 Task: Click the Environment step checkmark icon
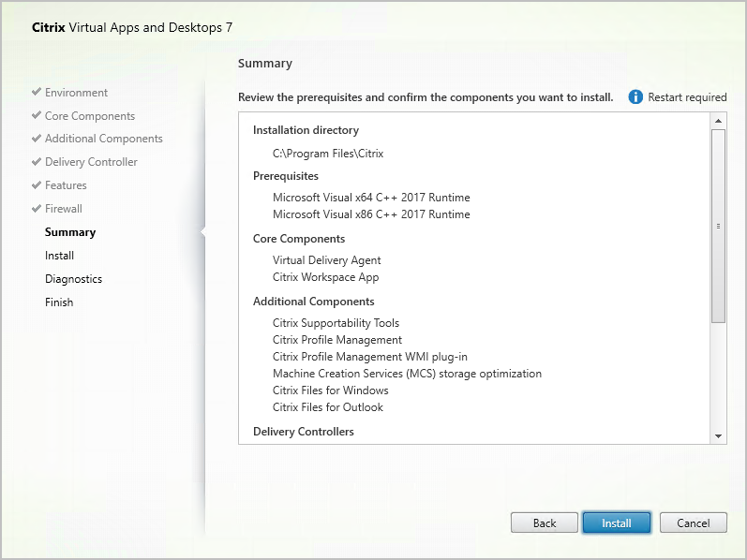pos(36,93)
